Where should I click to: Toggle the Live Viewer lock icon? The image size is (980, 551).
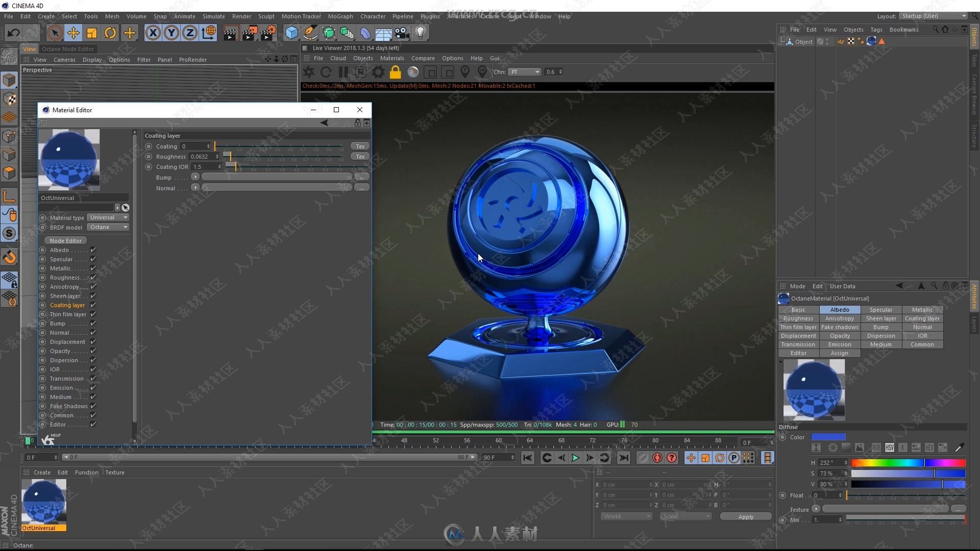(395, 72)
